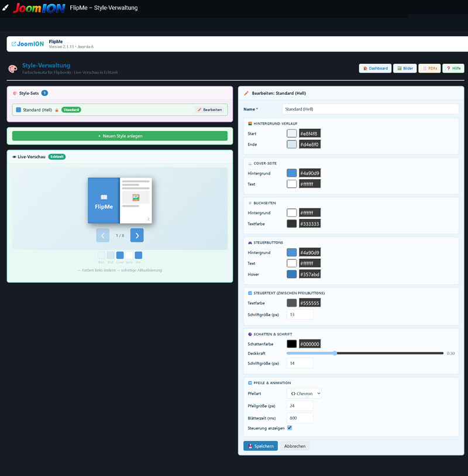Click the #e8f4f8 hex color field
The width and height of the screenshot is (468, 476).
click(x=309, y=133)
